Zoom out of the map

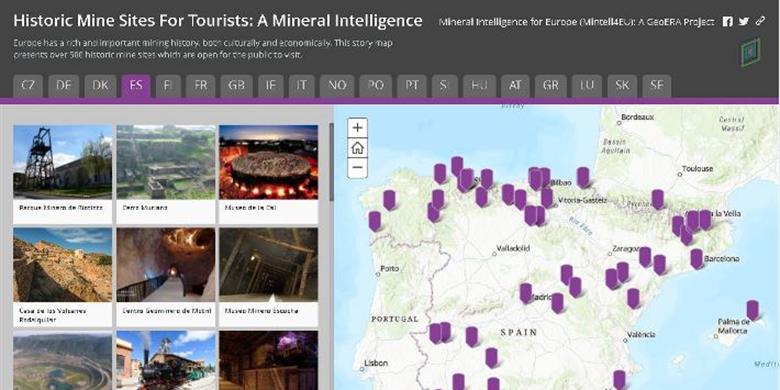pyautogui.click(x=357, y=168)
